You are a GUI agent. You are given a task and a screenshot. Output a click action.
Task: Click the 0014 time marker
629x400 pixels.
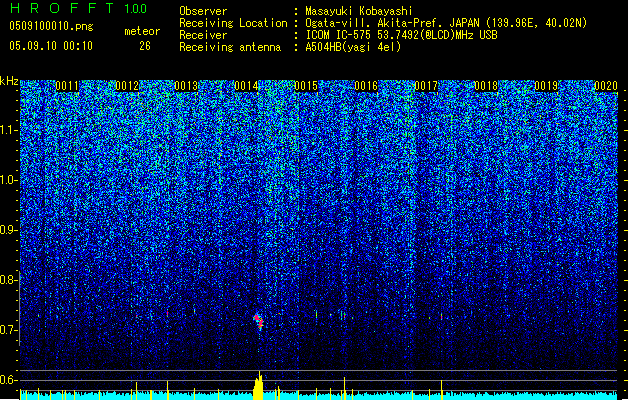246,86
